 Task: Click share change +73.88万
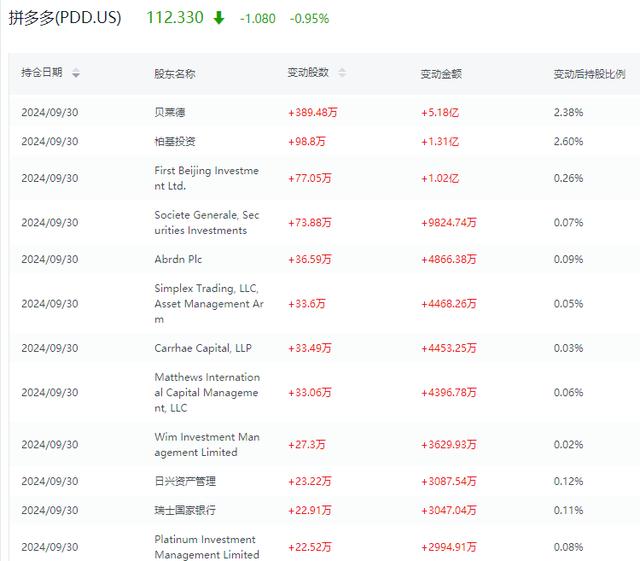click(x=310, y=223)
